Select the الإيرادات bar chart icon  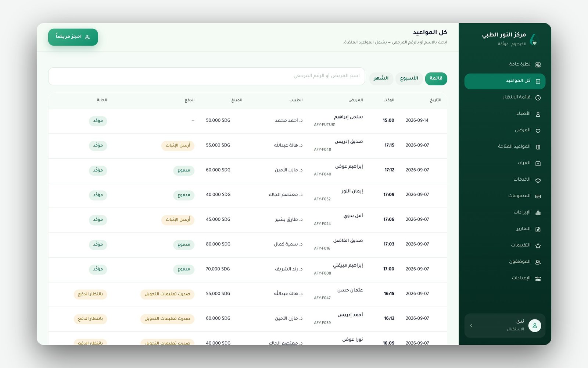pos(538,213)
